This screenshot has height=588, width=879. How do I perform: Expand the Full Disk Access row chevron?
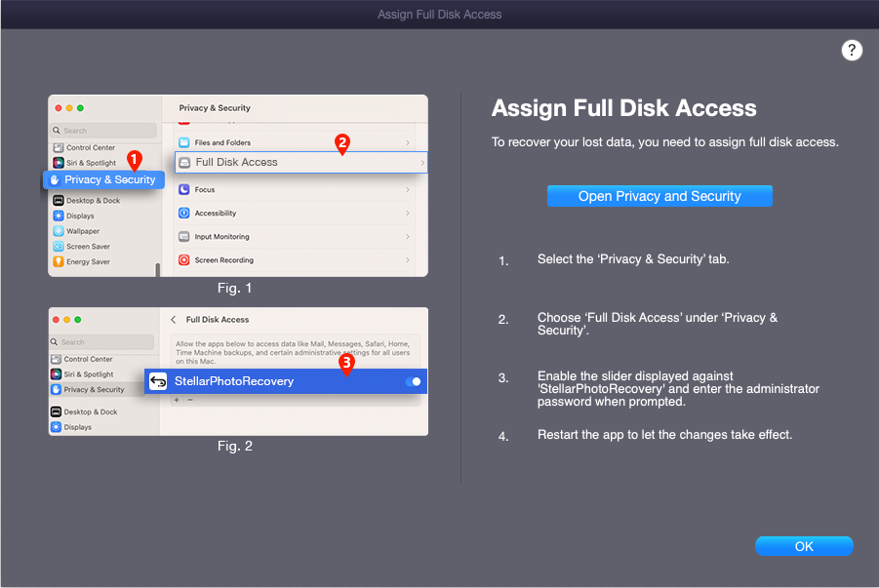click(x=422, y=163)
